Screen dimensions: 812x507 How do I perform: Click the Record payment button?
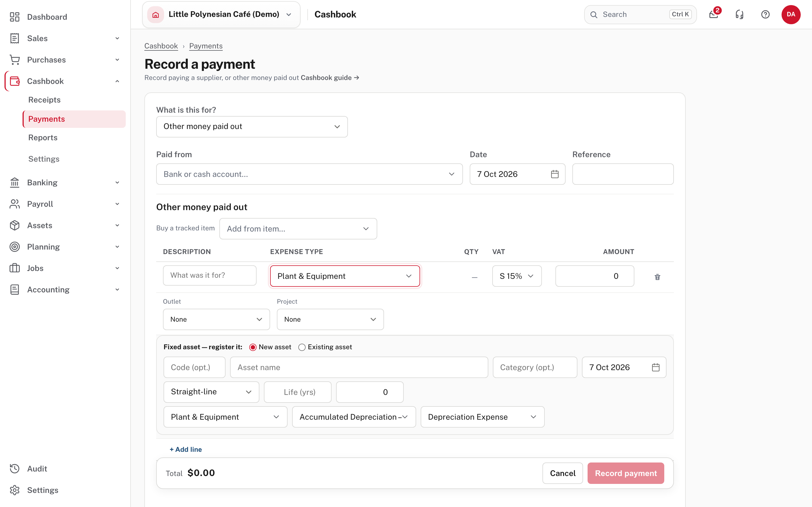(x=626, y=473)
